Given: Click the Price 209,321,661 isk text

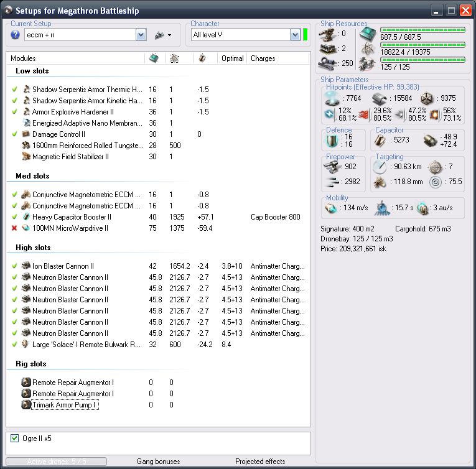Looking at the screenshot, I should point(353,249).
